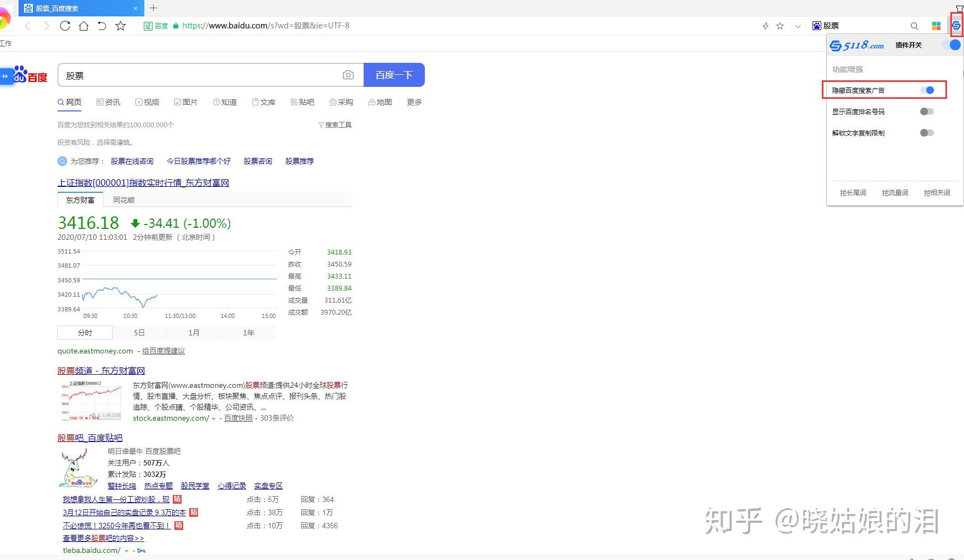Open the home page icon
This screenshot has width=964, height=560.
point(84,26)
